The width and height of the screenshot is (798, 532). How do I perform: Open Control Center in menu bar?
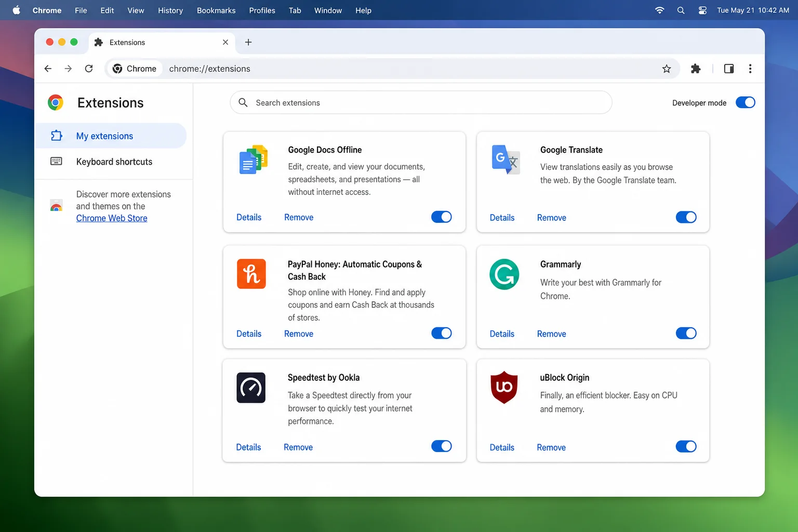702,10
